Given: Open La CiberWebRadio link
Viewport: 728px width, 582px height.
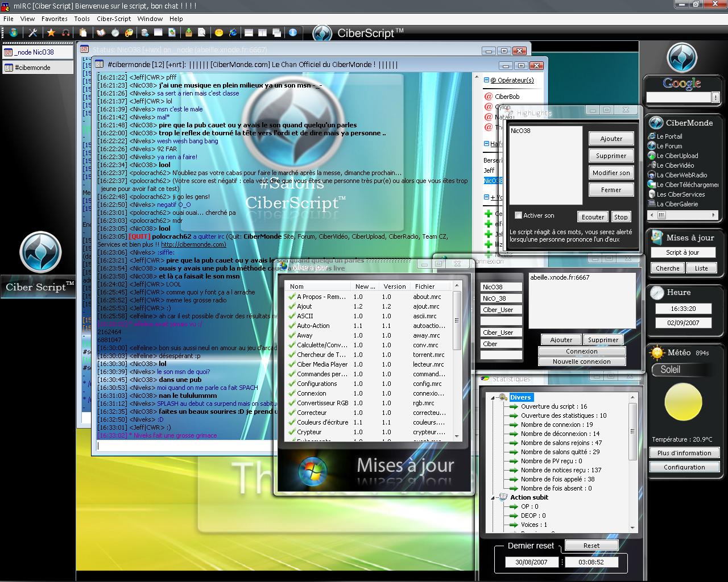Looking at the screenshot, I should pos(682,175).
